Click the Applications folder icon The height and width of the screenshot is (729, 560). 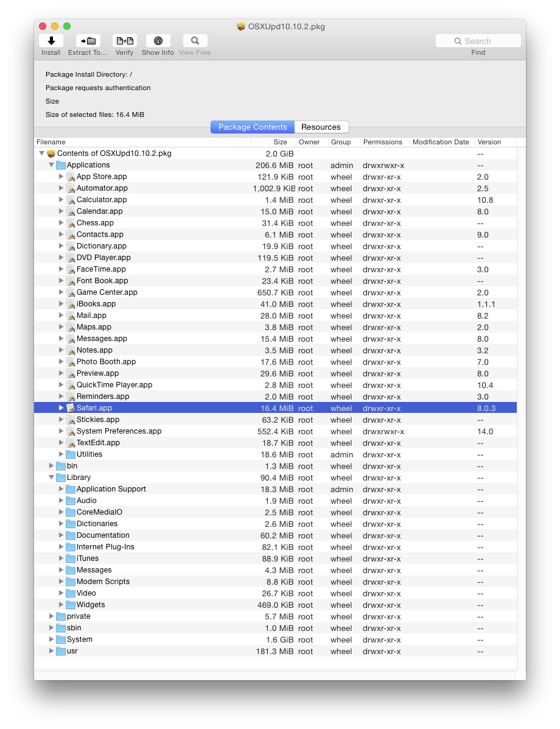pyautogui.click(x=61, y=165)
